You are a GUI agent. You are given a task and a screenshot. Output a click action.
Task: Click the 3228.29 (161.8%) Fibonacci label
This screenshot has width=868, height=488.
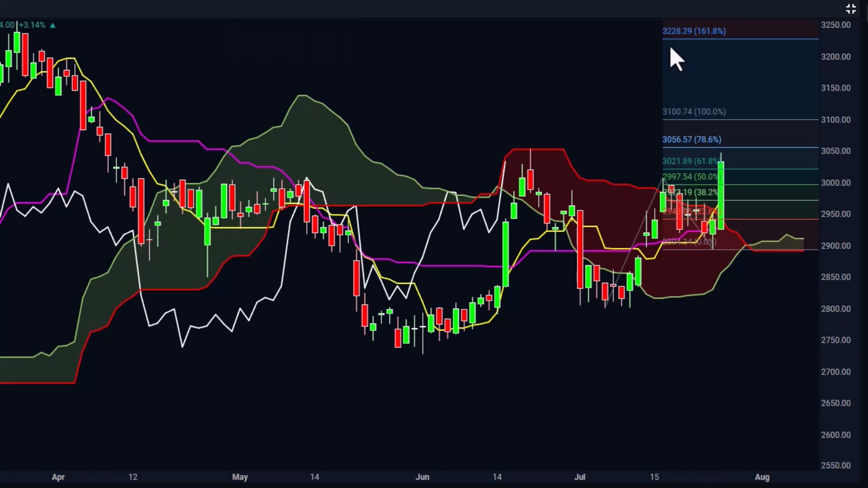click(x=694, y=31)
